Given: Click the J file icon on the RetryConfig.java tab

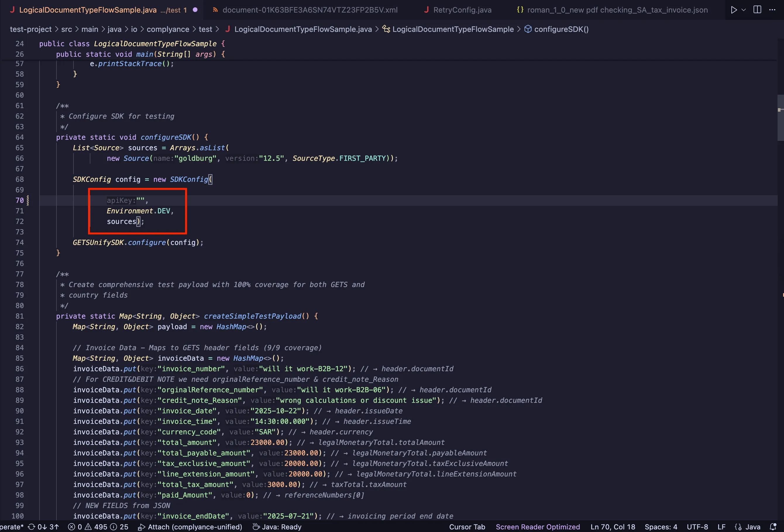Looking at the screenshot, I should click(x=427, y=10).
